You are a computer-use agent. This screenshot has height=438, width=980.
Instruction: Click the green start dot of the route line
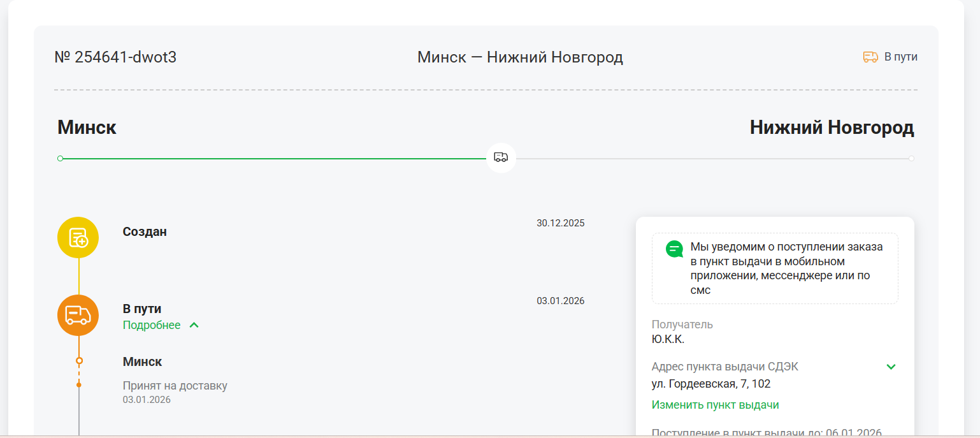pos(60,158)
